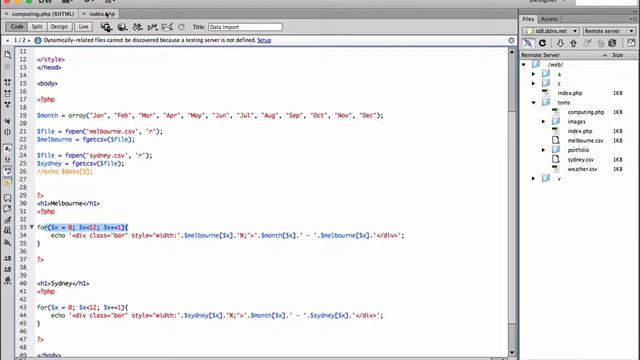This screenshot has height=360, width=640.
Task: Expand the portfolio folder
Action: tap(543, 150)
